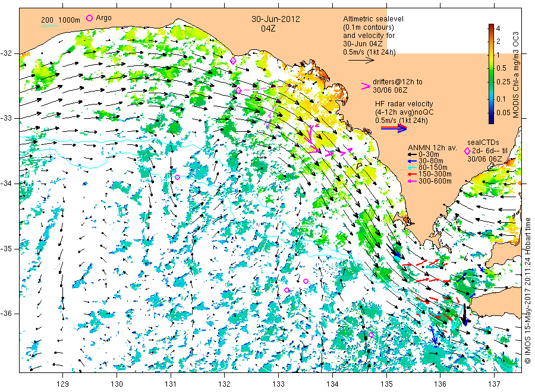Click the red 150-300m ANMN legend arrow
The height and width of the screenshot is (392, 535).
click(x=412, y=174)
